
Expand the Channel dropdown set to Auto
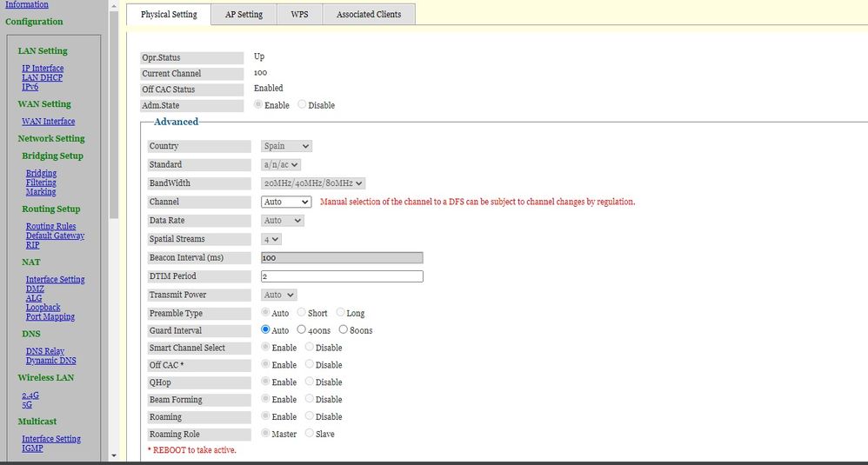tap(286, 202)
